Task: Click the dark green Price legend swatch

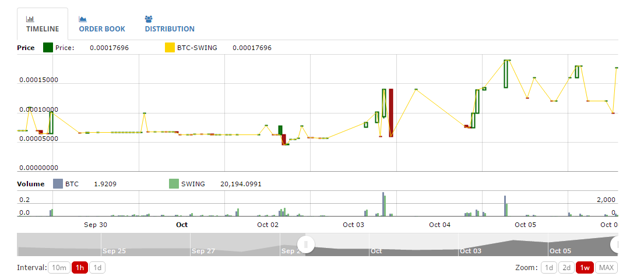Action: pos(48,48)
